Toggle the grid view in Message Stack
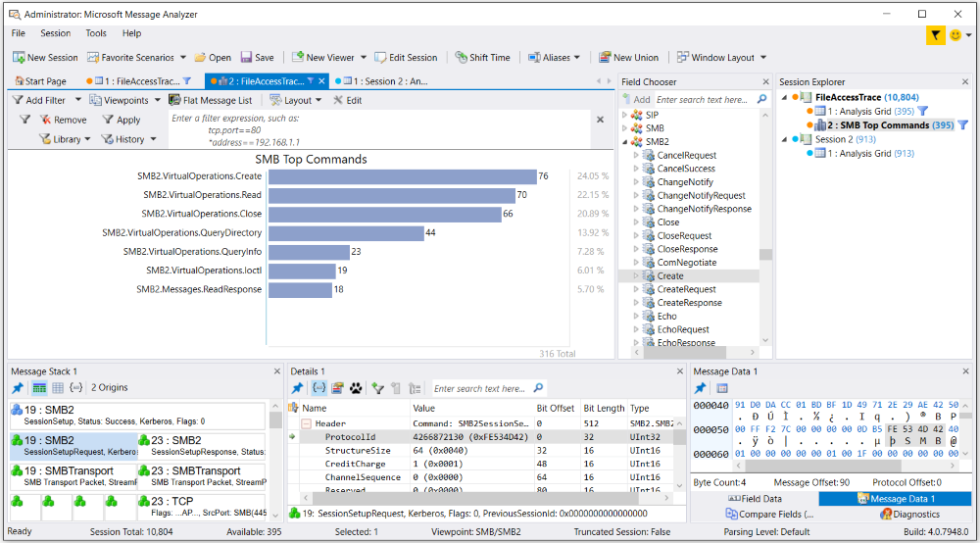This screenshot has width=980, height=543. pos(58,388)
